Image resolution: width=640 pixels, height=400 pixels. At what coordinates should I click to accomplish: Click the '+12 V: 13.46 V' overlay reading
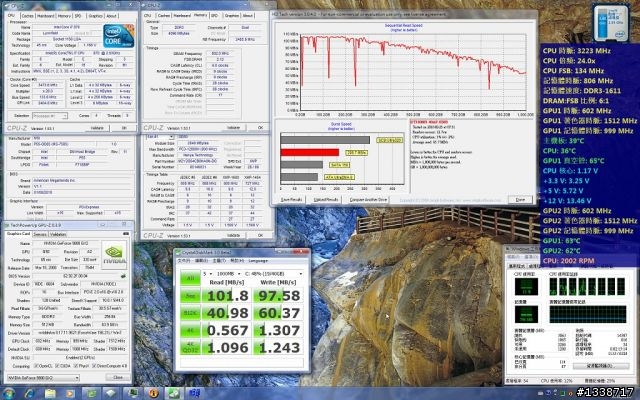tap(567, 201)
